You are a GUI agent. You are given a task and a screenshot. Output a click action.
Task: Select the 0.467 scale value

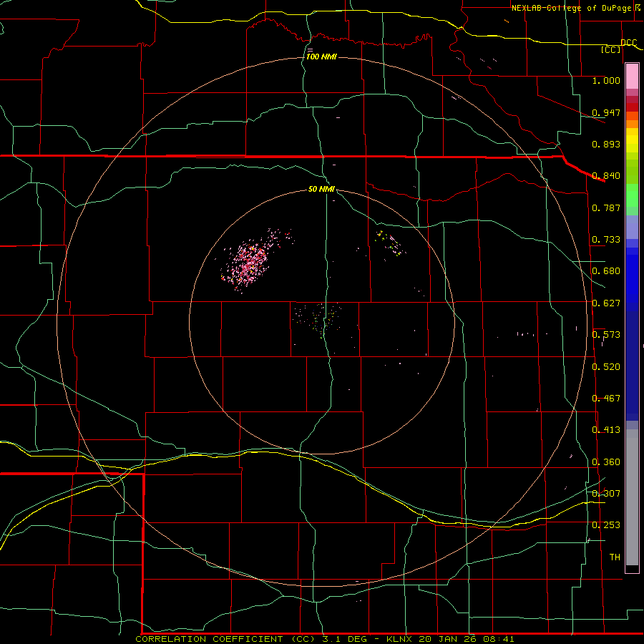pos(606,399)
